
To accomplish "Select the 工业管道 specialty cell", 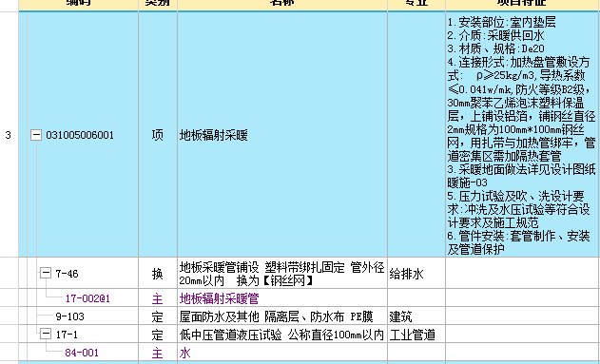I will pos(416,335).
